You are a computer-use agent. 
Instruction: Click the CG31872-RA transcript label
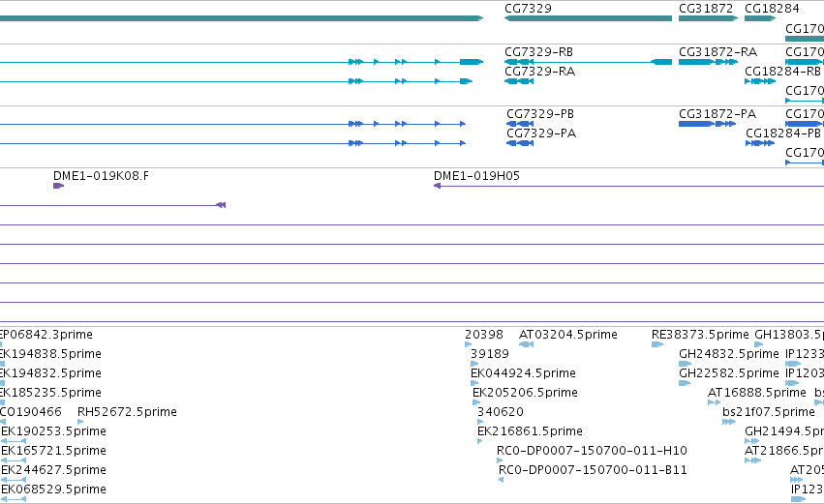[x=717, y=52]
